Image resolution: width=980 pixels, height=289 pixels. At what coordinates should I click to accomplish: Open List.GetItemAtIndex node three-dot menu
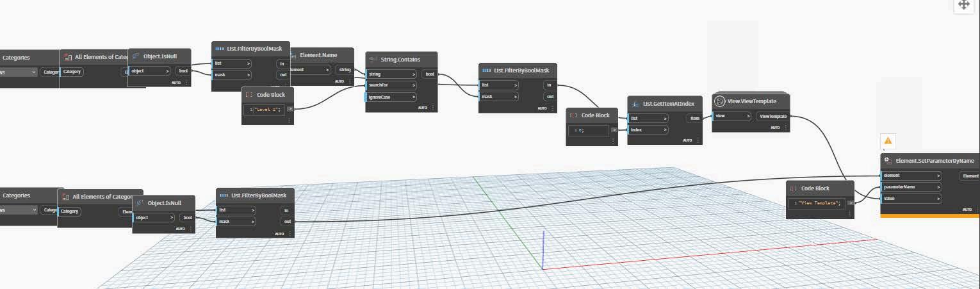pyautogui.click(x=697, y=140)
